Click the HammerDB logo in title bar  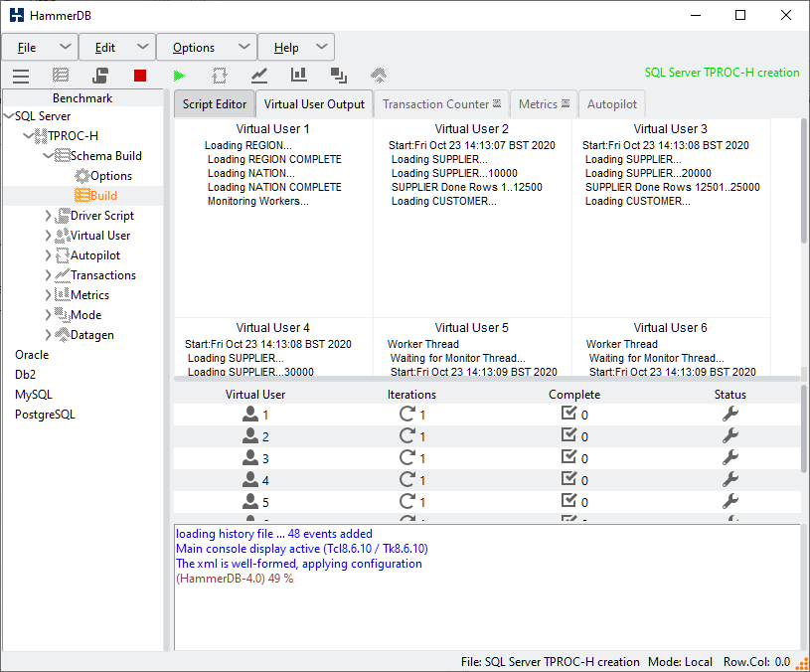pyautogui.click(x=17, y=15)
